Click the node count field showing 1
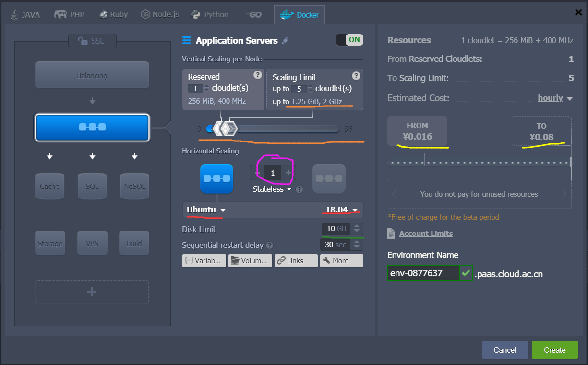Image resolution: width=588 pixels, height=365 pixels. [273, 173]
